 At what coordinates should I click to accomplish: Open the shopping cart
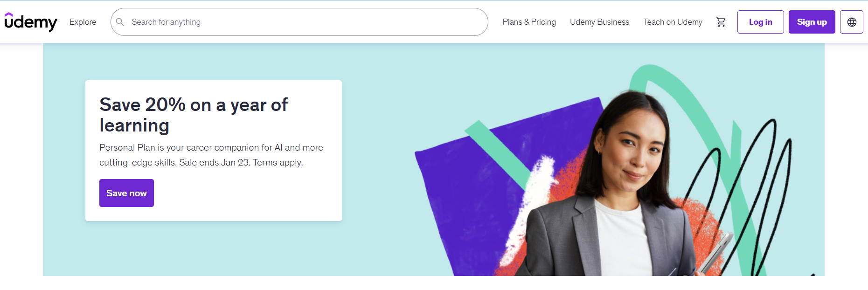click(x=721, y=22)
